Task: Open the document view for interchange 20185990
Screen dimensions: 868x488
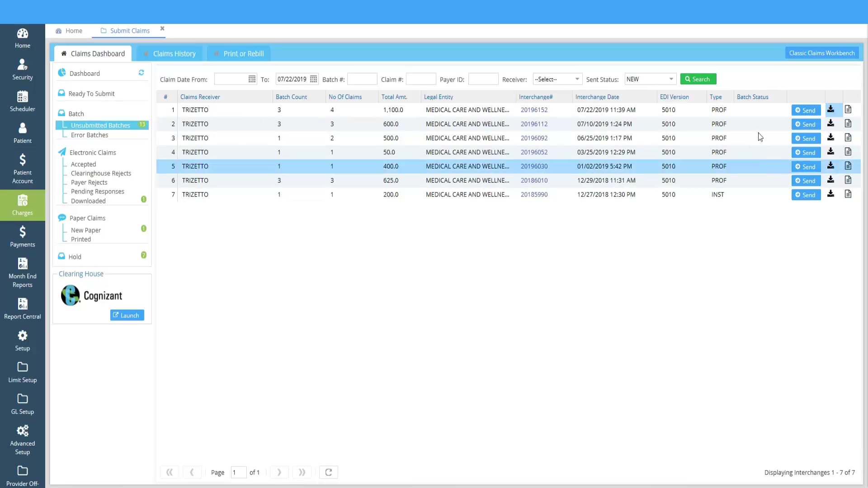Action: 848,194
